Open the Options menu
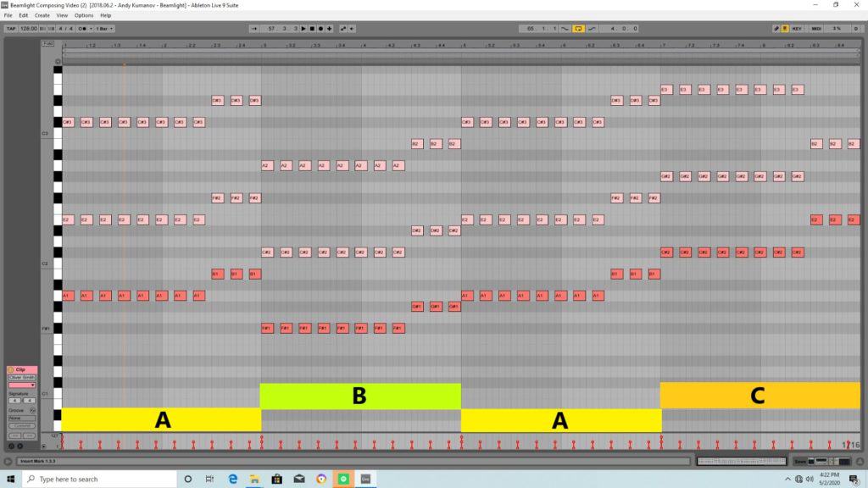Viewport: 868px width, 488px height. (84, 15)
